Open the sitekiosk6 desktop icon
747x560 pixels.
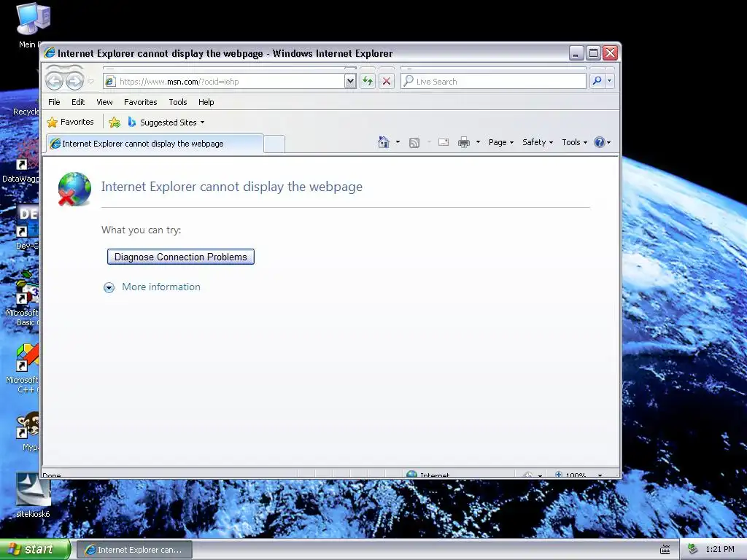[x=33, y=495]
